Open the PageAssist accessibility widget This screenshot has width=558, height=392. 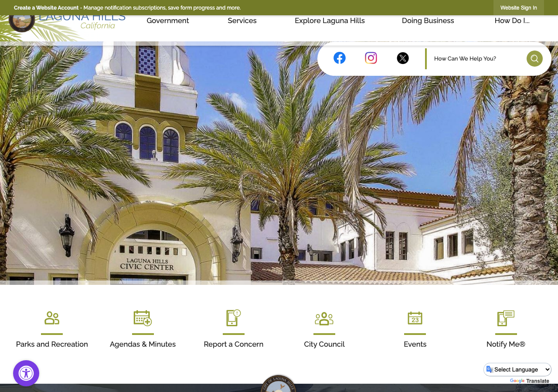pyautogui.click(x=26, y=373)
